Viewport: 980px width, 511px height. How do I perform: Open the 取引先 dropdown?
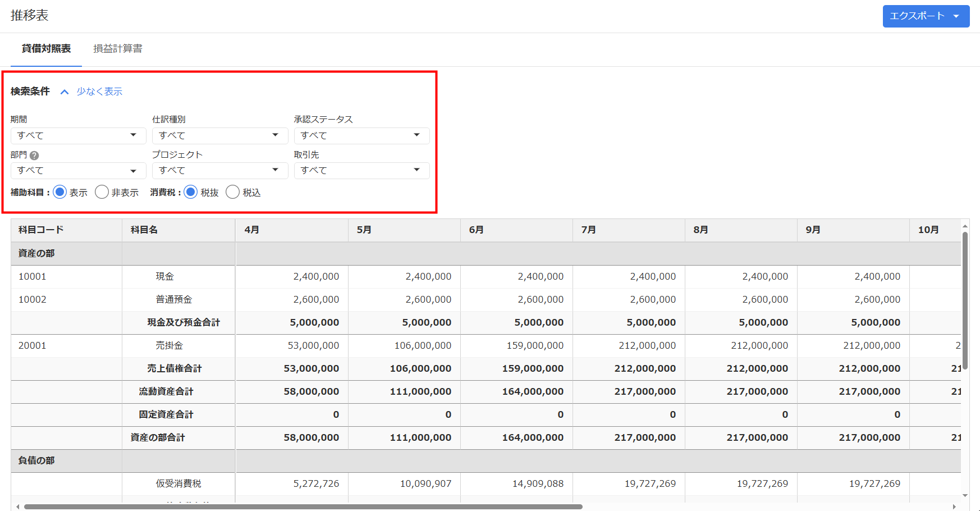(x=362, y=170)
